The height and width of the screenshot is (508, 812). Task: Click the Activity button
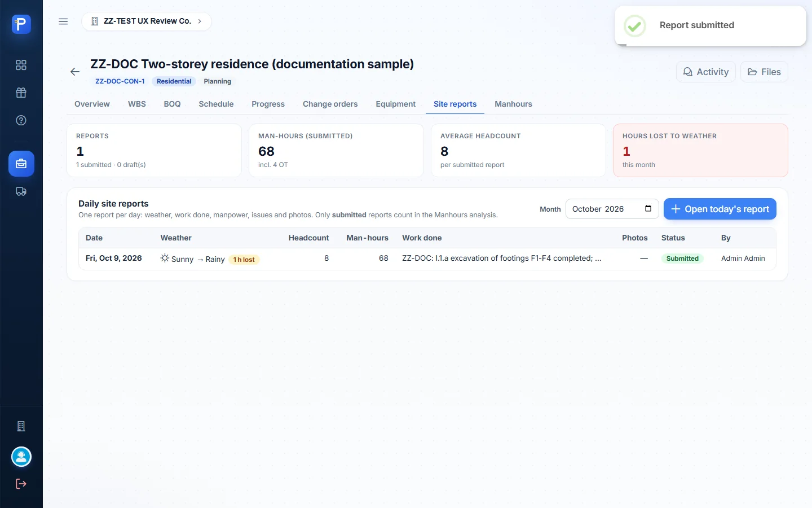pos(706,72)
